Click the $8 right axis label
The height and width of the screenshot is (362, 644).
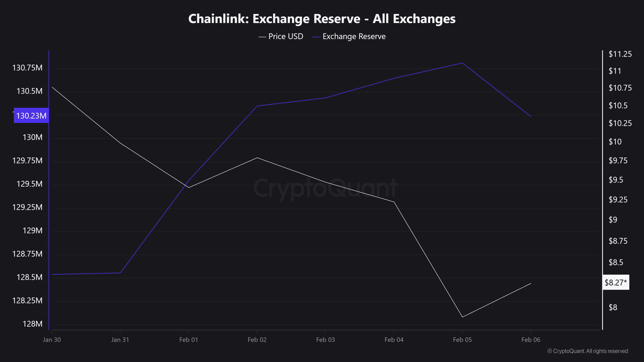pyautogui.click(x=613, y=308)
